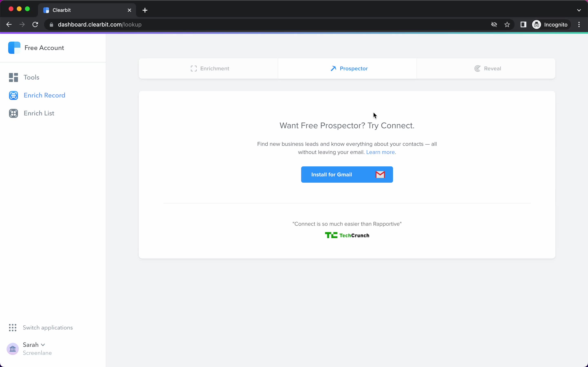Click the Enrichment tab icon
The height and width of the screenshot is (367, 588).
click(x=194, y=68)
